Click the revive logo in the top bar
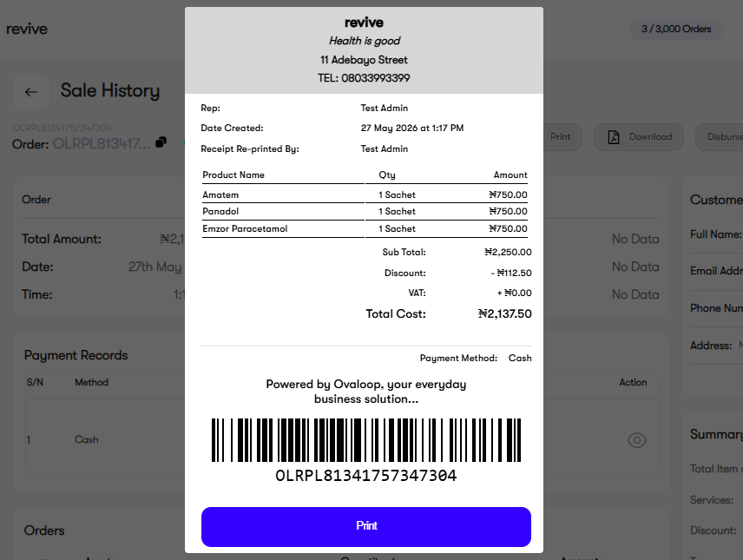743x560 pixels. click(x=27, y=29)
